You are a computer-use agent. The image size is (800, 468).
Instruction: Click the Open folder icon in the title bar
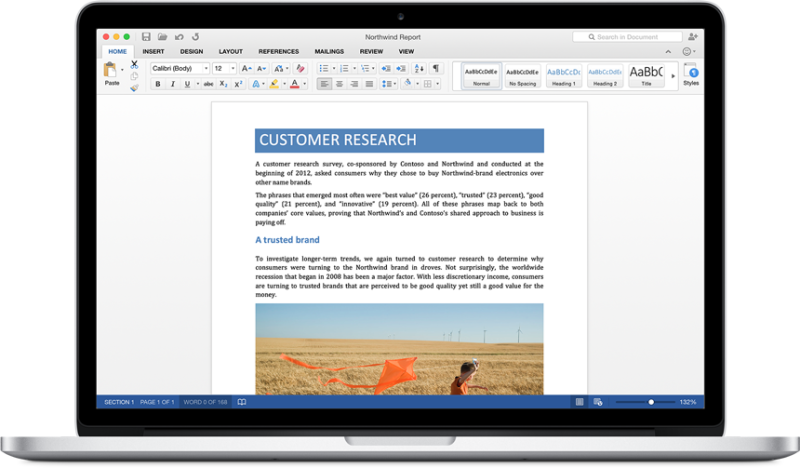coord(162,37)
